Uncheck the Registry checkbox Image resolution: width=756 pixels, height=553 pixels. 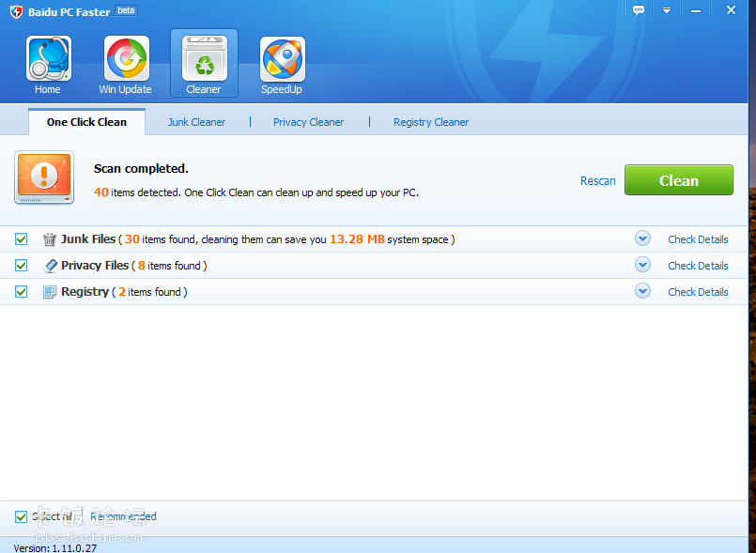pyautogui.click(x=21, y=292)
